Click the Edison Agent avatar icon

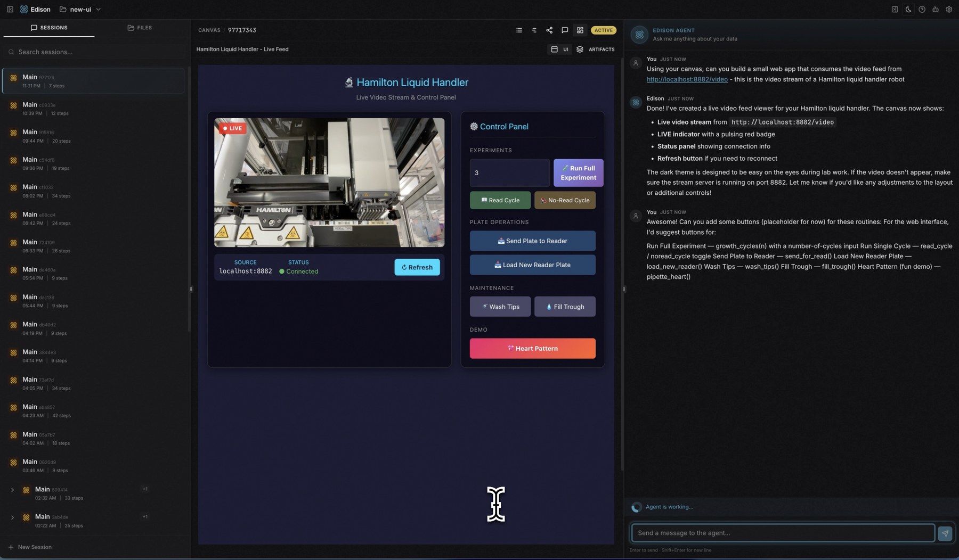(639, 35)
